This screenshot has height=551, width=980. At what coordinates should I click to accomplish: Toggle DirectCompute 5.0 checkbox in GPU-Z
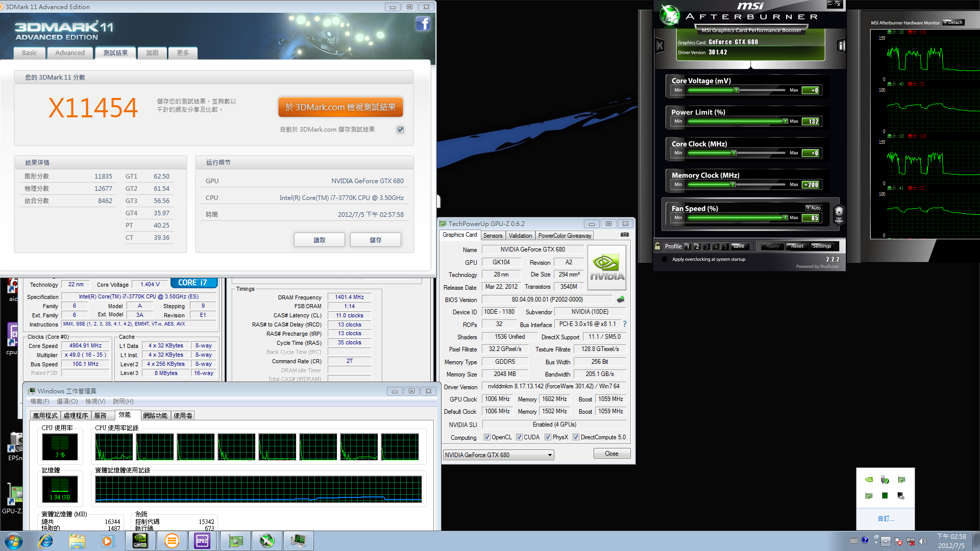click(x=576, y=437)
